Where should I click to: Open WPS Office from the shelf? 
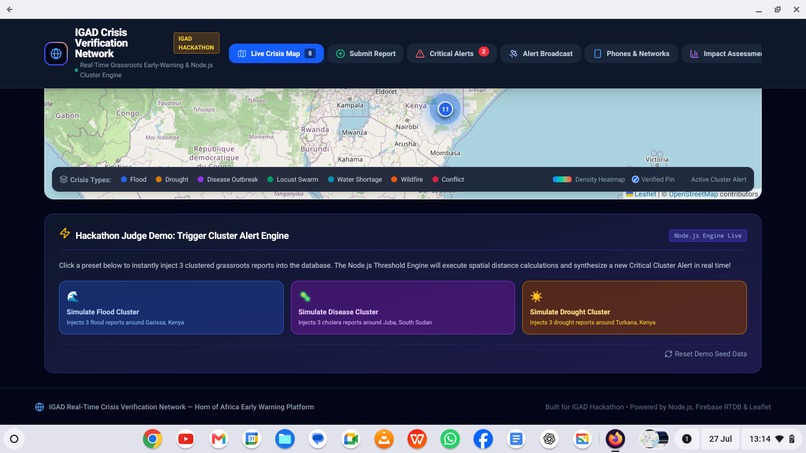(417, 439)
